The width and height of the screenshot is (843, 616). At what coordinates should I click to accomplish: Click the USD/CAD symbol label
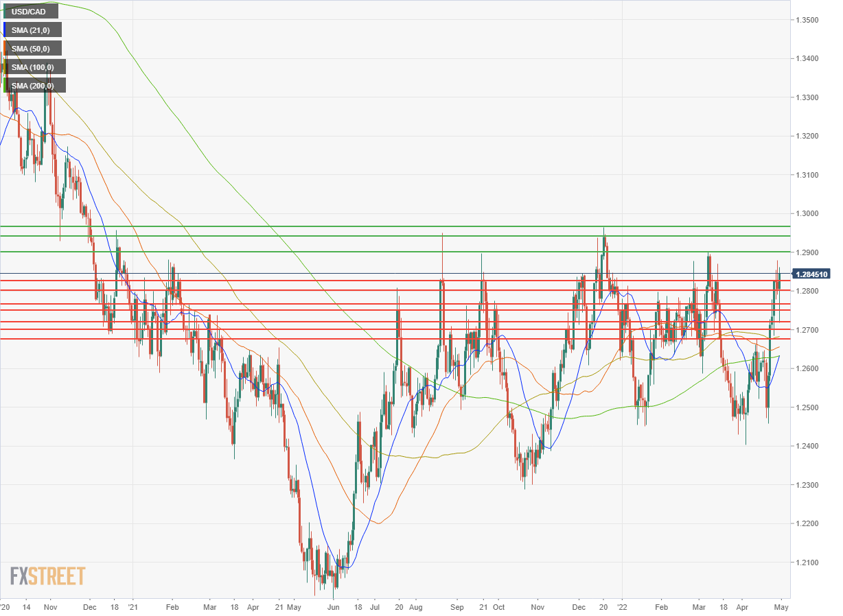pyautogui.click(x=30, y=12)
